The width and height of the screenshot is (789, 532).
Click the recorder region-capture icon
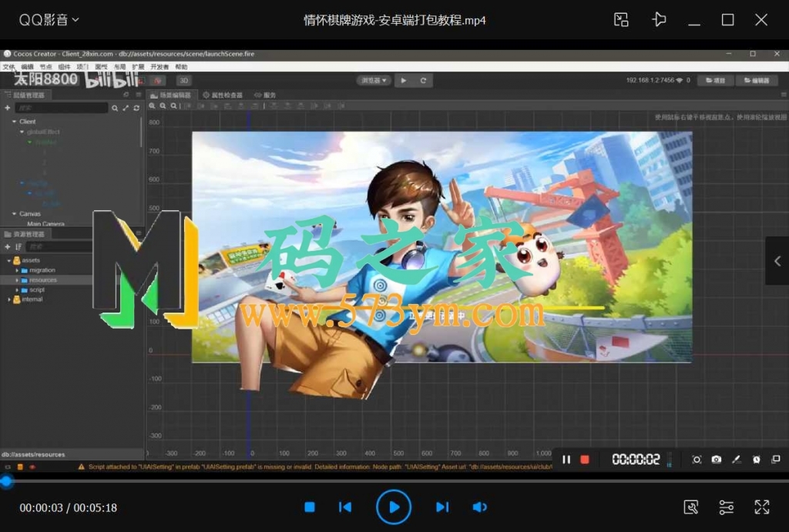coord(697,459)
